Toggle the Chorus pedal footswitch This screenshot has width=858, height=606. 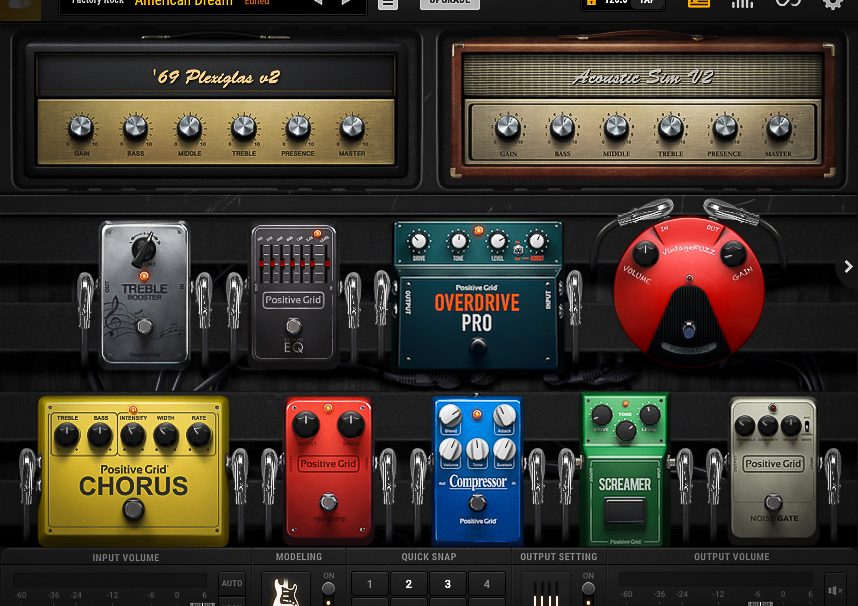tap(133, 509)
